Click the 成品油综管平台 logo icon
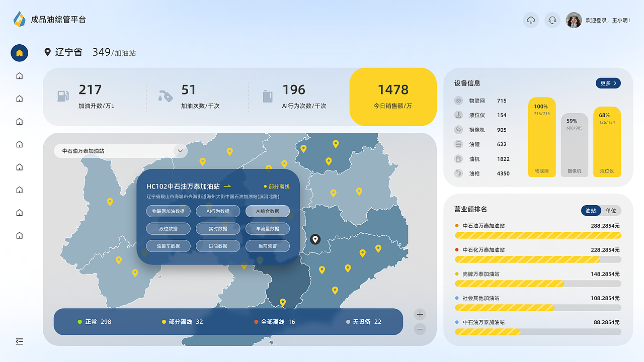Screen dimensions: 644x362 point(19,19)
